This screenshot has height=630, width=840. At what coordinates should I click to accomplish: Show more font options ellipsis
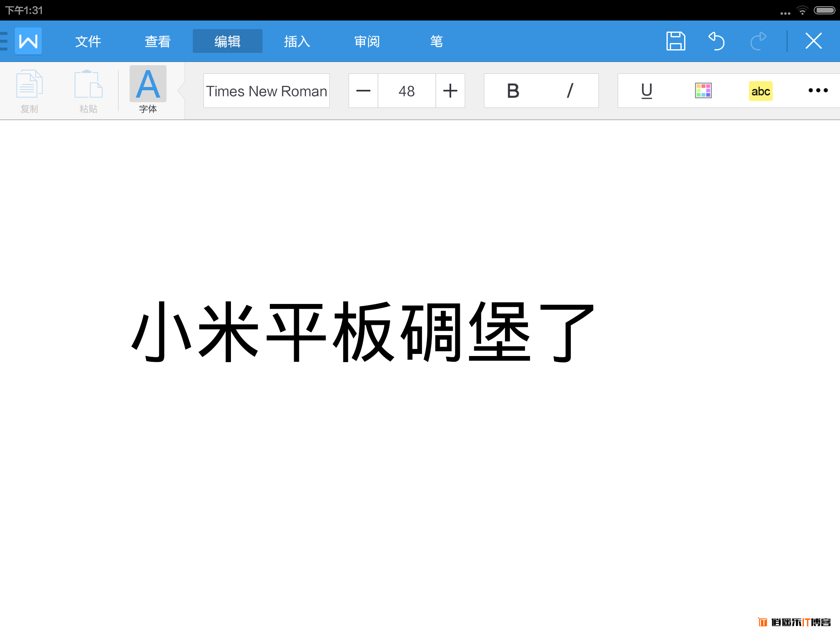pos(818,90)
